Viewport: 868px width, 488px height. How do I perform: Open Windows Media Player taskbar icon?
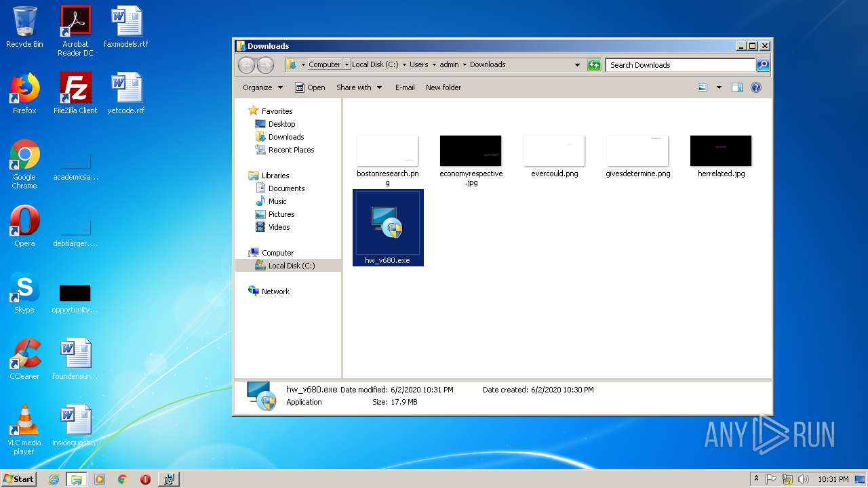click(x=100, y=479)
